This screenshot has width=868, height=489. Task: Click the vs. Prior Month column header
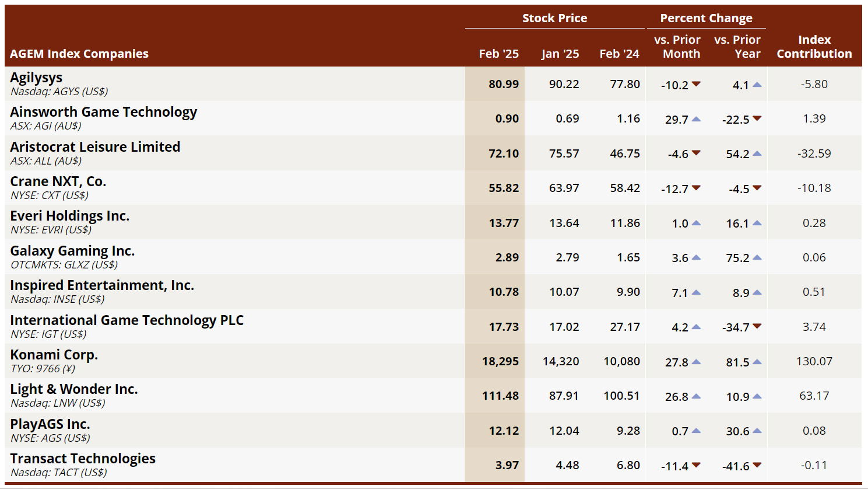click(x=677, y=47)
